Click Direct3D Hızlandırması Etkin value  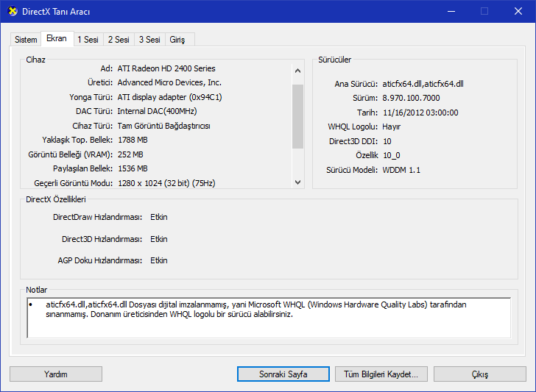pos(159,239)
